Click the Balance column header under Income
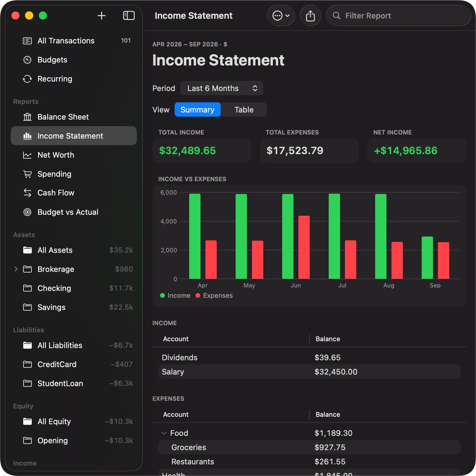Viewport: 476px width, 476px height. point(328,339)
